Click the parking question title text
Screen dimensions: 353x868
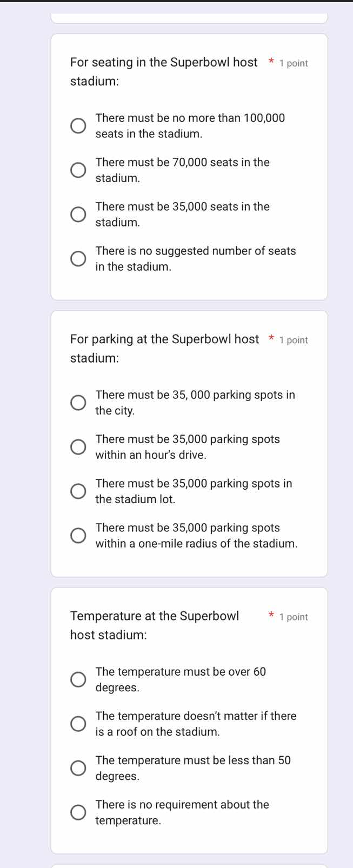point(162,348)
